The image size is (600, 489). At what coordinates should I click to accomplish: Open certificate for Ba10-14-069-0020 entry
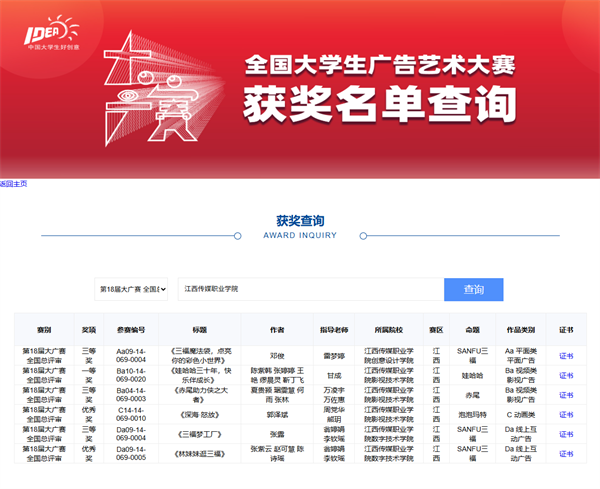coord(566,375)
